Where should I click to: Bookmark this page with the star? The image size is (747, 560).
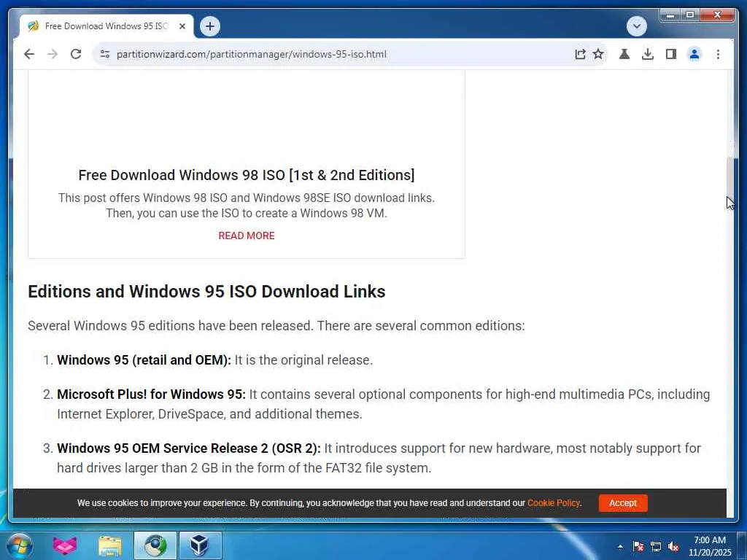598,54
